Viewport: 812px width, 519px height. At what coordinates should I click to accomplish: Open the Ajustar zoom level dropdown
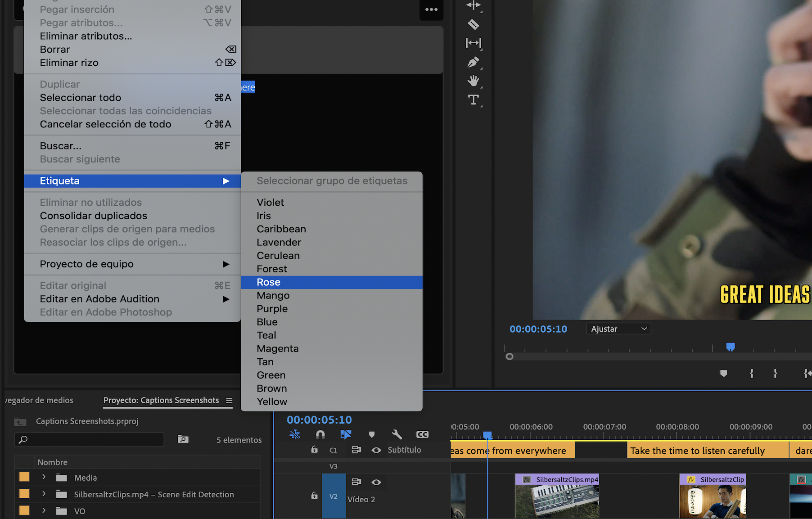coord(618,329)
